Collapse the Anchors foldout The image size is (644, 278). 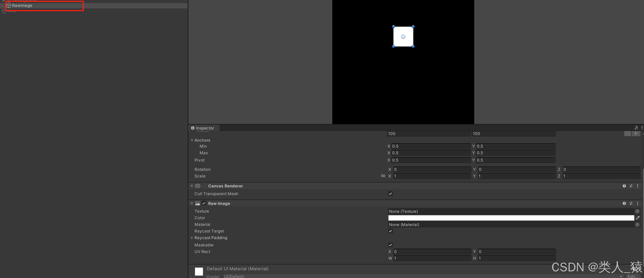[192, 140]
